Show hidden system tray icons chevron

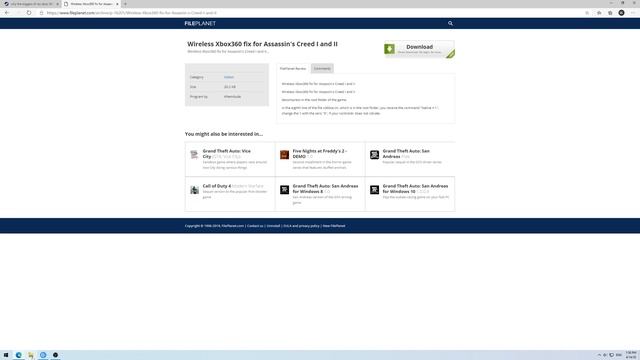[599, 355]
